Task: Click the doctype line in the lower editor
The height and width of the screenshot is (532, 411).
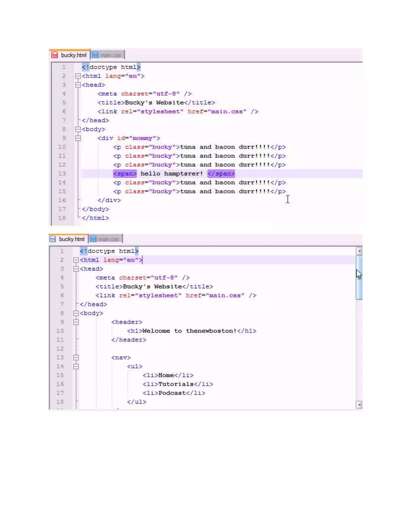Action: [109, 251]
